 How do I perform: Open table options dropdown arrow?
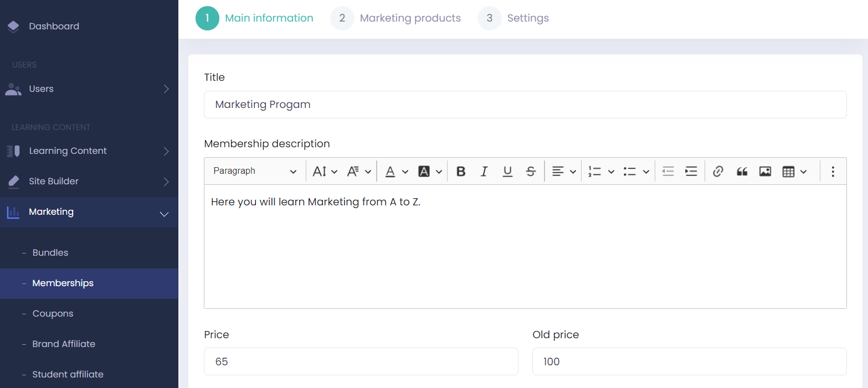[x=803, y=172]
